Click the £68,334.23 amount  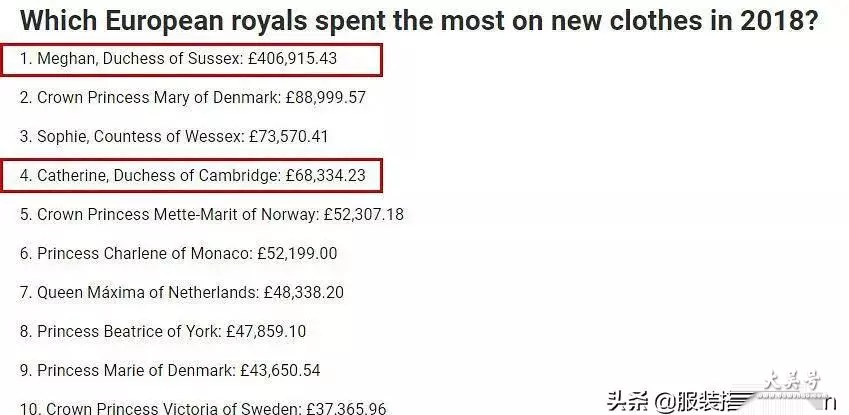(326, 176)
